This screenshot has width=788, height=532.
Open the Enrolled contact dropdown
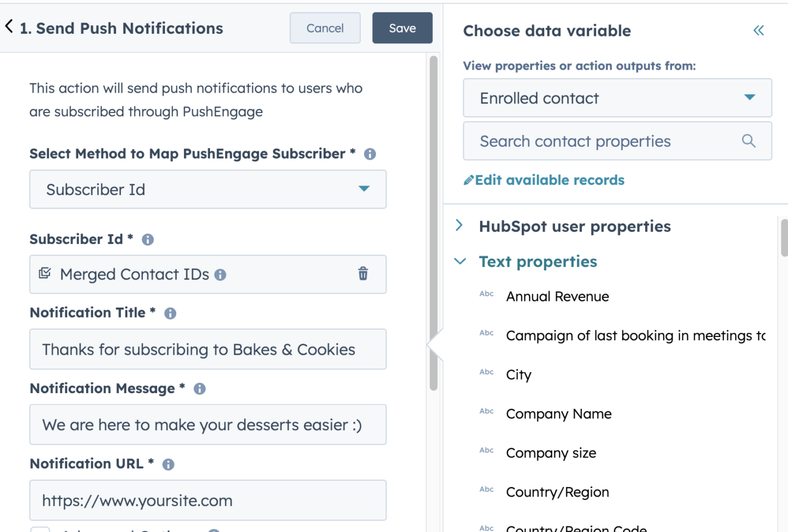(617, 98)
